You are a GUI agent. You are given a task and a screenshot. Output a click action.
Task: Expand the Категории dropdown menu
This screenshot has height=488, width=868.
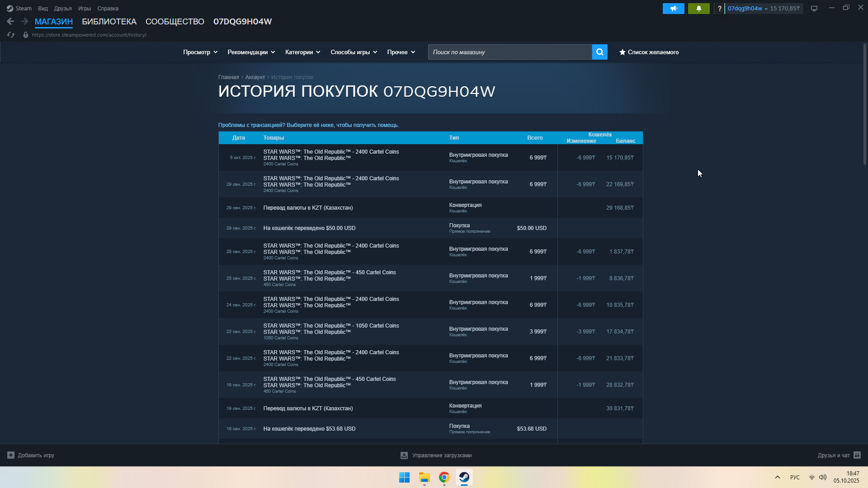pyautogui.click(x=302, y=52)
